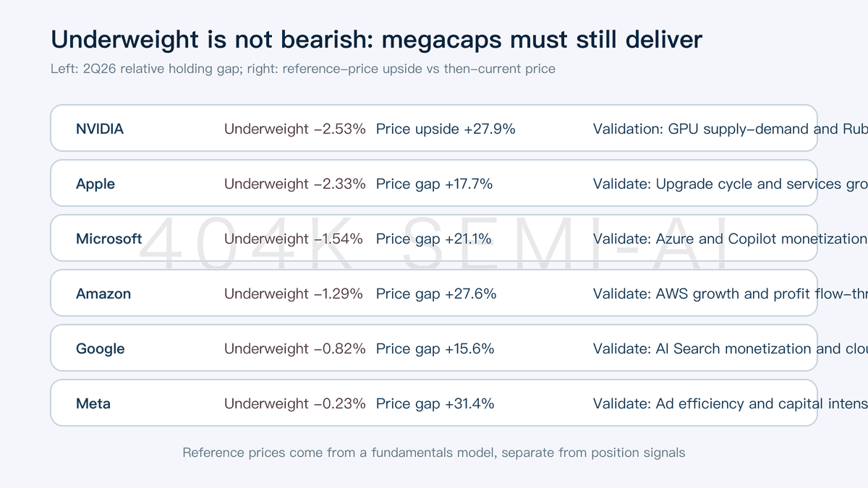Select the Azure and Copilot monetization note
The width and height of the screenshot is (868, 488).
click(730, 239)
